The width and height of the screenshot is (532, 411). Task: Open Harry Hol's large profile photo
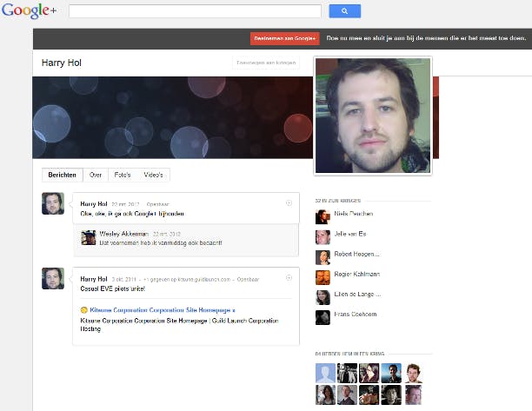[373, 116]
